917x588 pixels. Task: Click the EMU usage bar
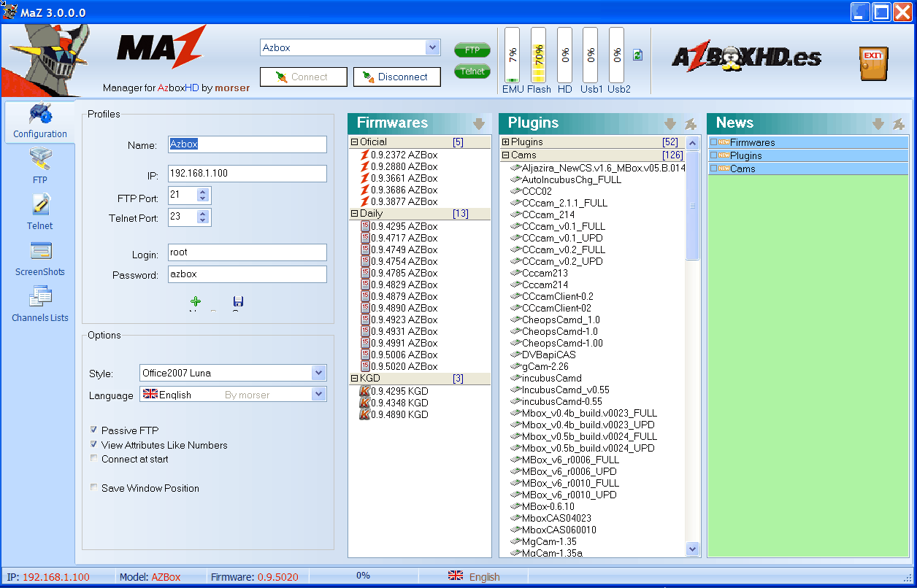(513, 55)
